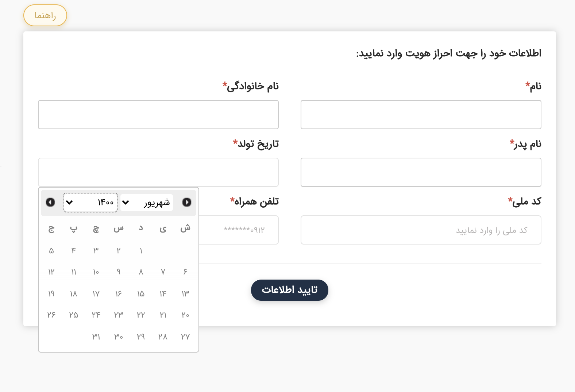Select day ۲۷ in the calendar

pyautogui.click(x=185, y=337)
